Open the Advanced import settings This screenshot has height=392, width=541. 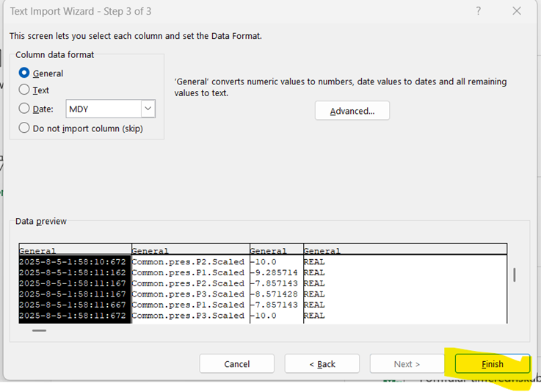point(352,111)
